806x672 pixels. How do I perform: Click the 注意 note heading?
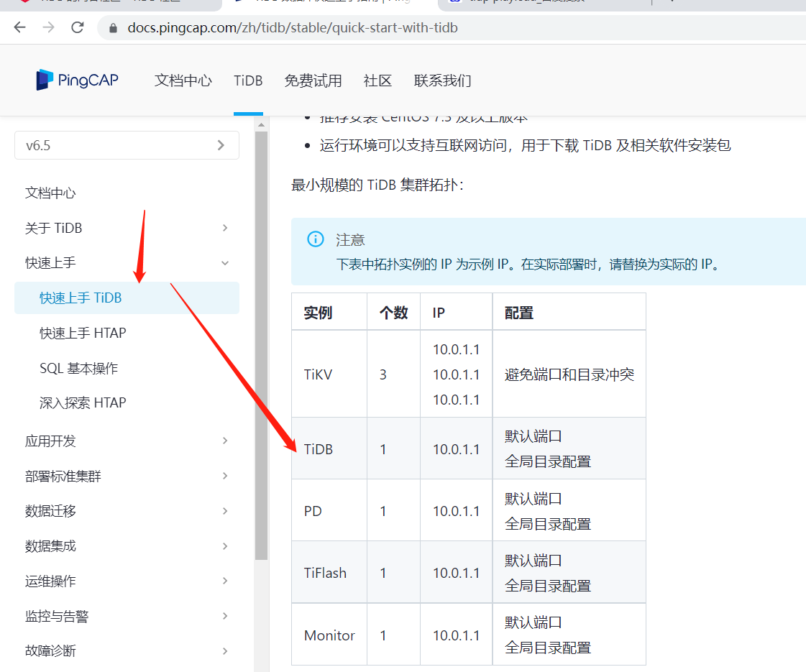[x=350, y=239]
